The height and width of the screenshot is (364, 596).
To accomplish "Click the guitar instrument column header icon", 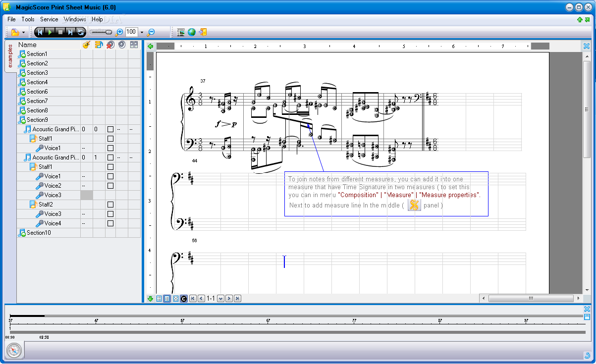I will point(86,45).
